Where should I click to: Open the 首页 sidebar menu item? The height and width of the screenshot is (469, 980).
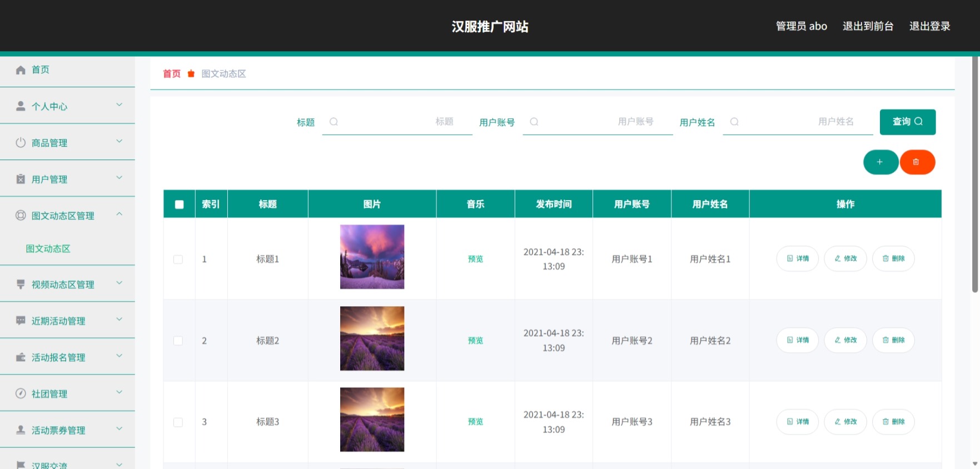click(x=67, y=70)
